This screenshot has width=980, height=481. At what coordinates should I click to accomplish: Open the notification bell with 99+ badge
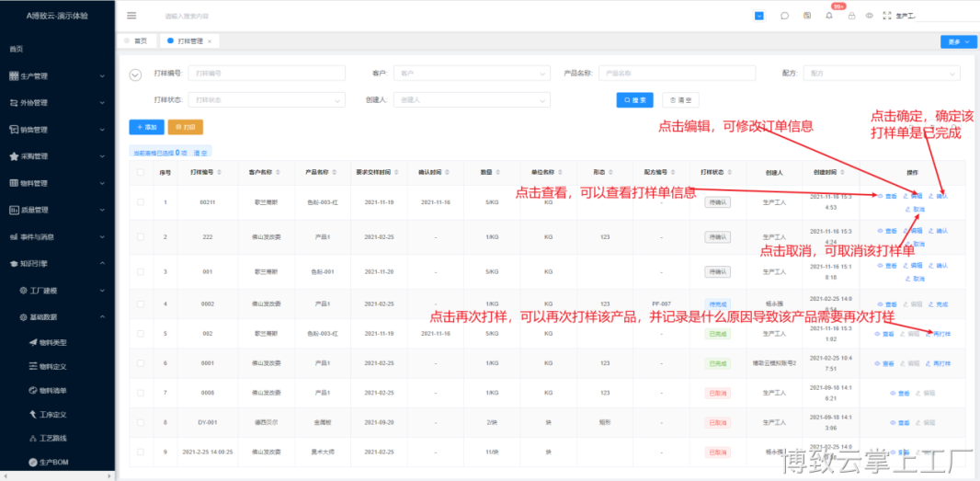coord(829,17)
